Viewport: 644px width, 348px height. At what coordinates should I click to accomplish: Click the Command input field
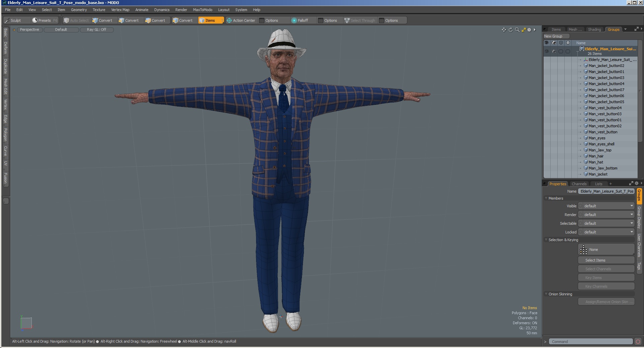[591, 342]
